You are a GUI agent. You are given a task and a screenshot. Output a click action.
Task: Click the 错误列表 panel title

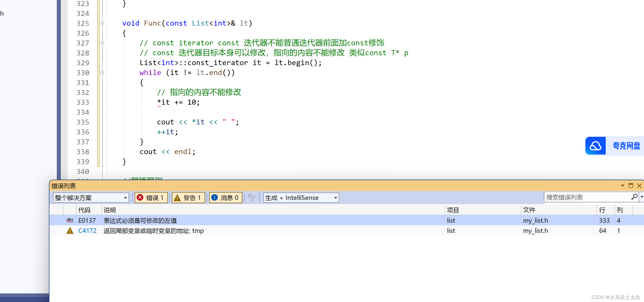click(64, 186)
